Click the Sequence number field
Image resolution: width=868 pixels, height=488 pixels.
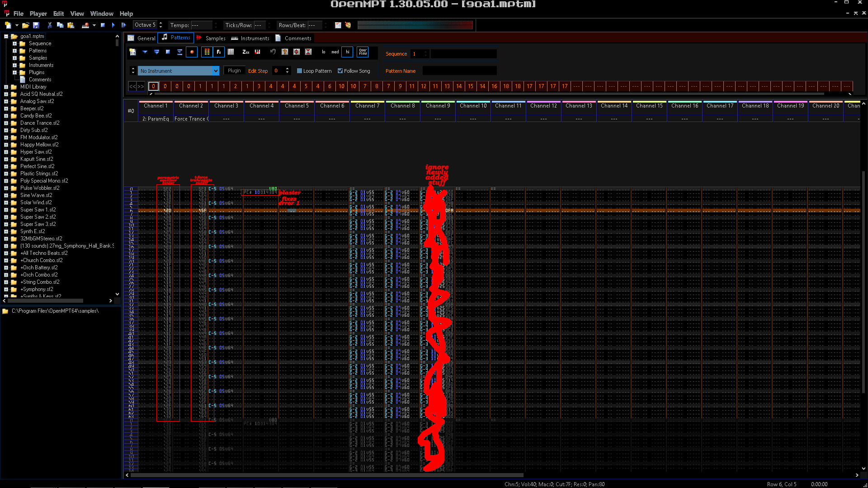[416, 54]
